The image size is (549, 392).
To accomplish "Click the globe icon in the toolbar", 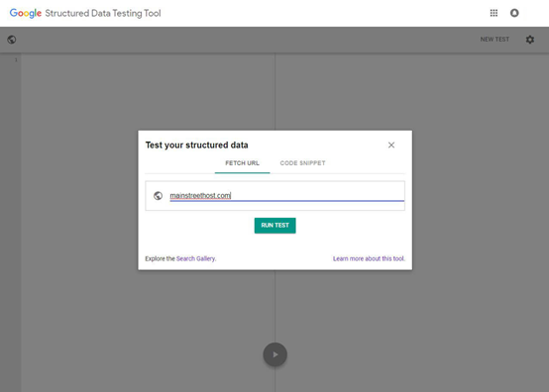I will tap(12, 40).
